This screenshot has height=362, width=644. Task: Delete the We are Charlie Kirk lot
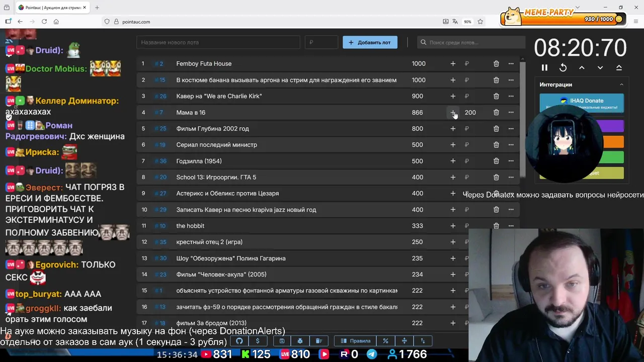coord(496,96)
